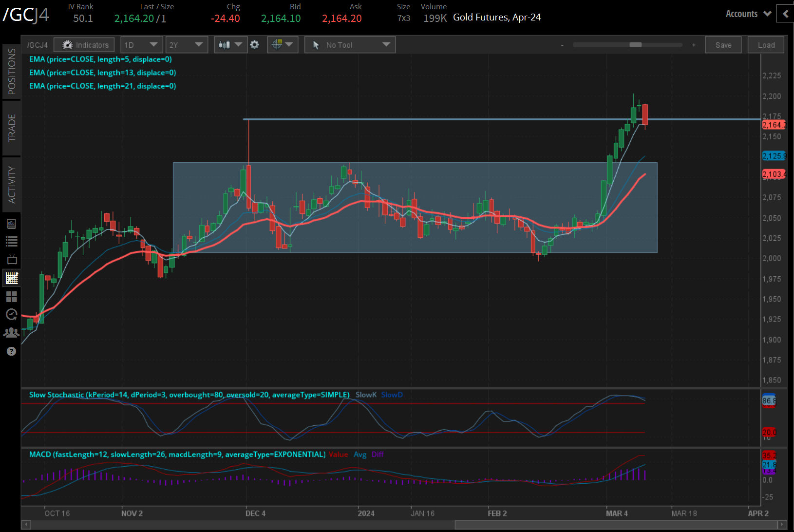The height and width of the screenshot is (532, 794).
Task: Click the charts icon in left sidebar
Action: tap(12, 278)
